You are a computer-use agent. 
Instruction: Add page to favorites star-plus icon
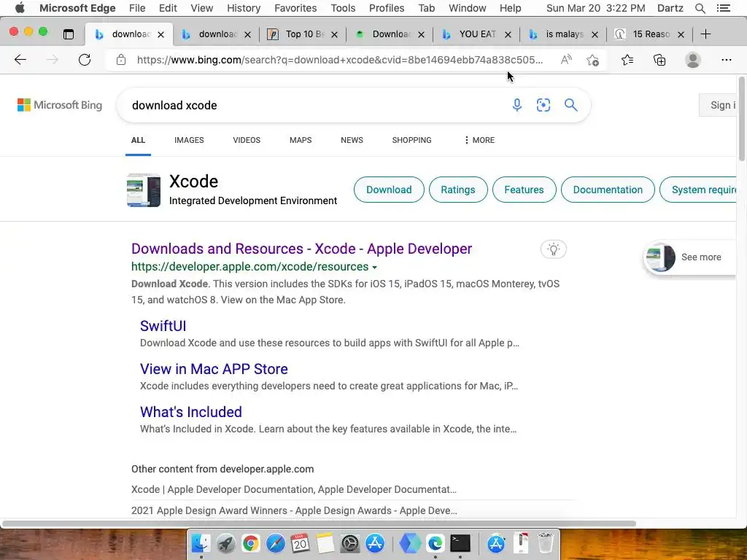point(592,60)
